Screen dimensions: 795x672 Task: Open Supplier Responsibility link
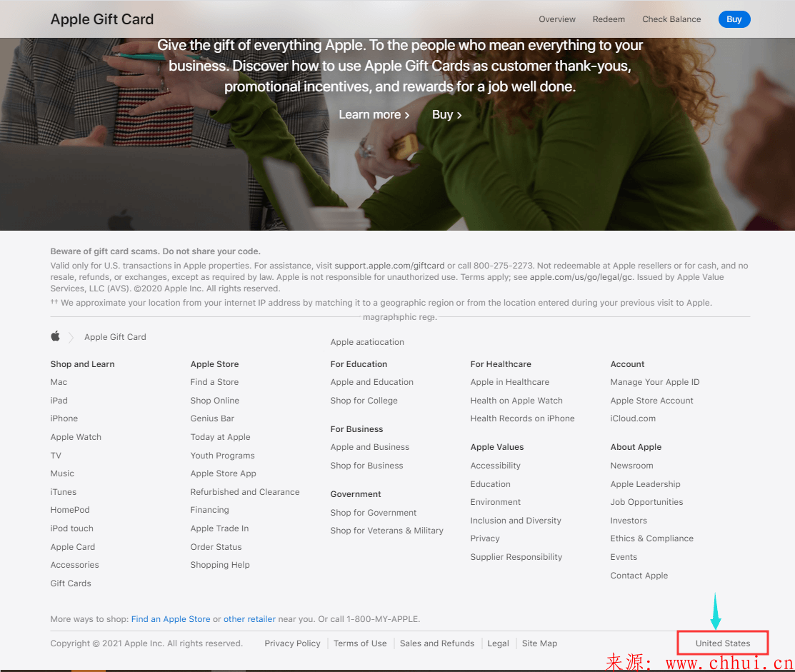(516, 557)
